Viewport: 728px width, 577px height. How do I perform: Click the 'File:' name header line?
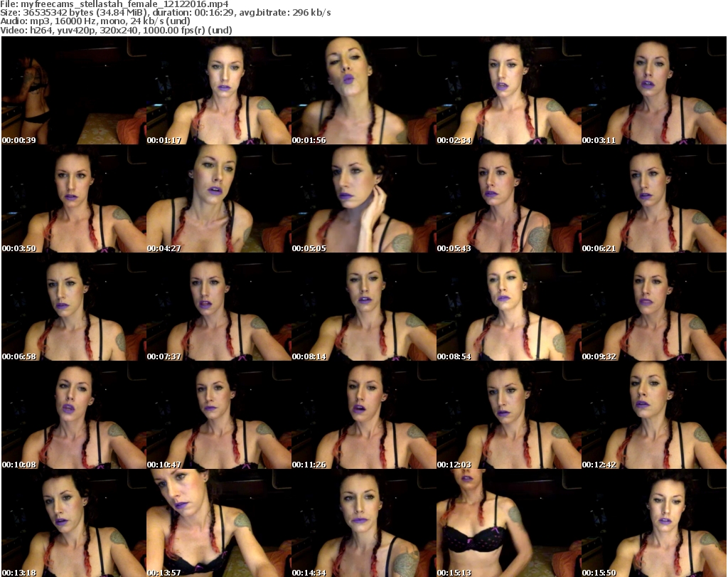tap(114, 4)
